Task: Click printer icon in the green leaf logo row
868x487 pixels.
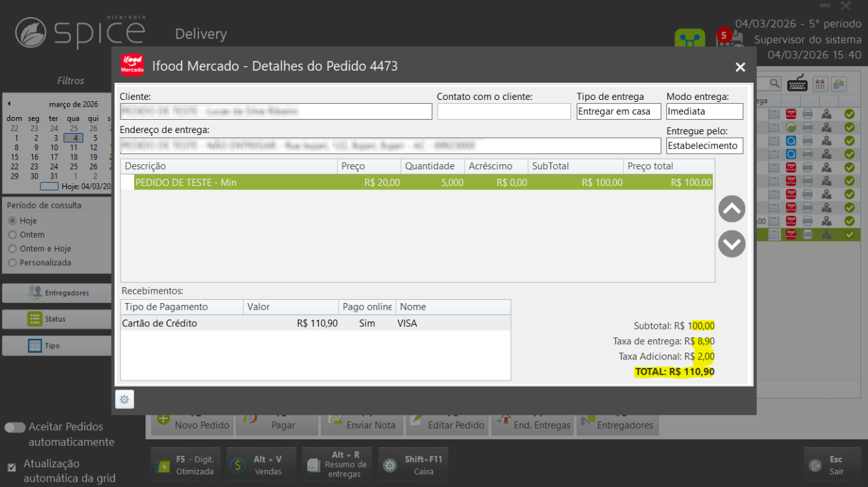Action: click(x=808, y=128)
